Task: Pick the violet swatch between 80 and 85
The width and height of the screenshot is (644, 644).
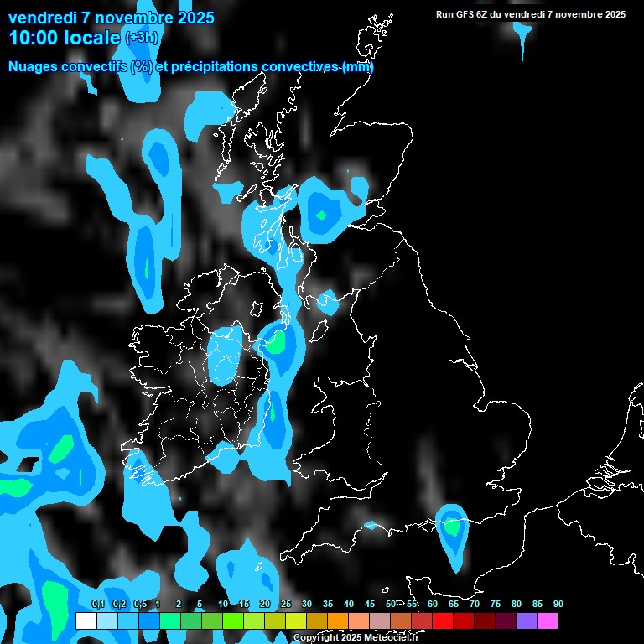Action: (x=526, y=621)
